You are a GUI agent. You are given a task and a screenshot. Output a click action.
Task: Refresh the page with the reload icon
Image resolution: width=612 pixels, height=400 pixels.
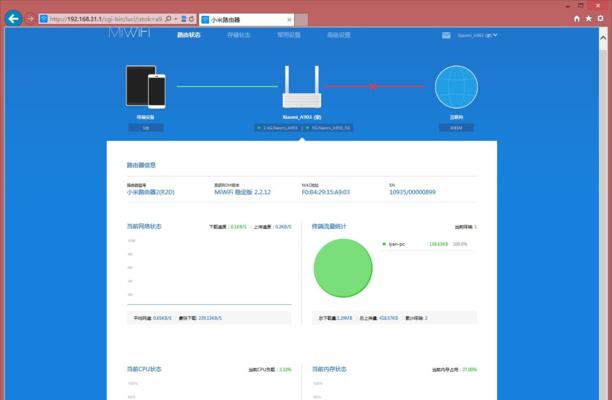192,19
